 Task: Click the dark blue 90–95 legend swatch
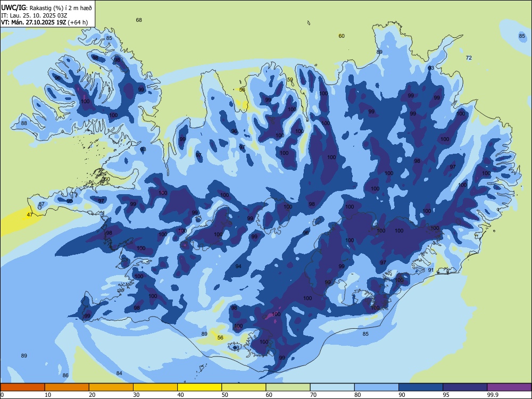click(421, 387)
